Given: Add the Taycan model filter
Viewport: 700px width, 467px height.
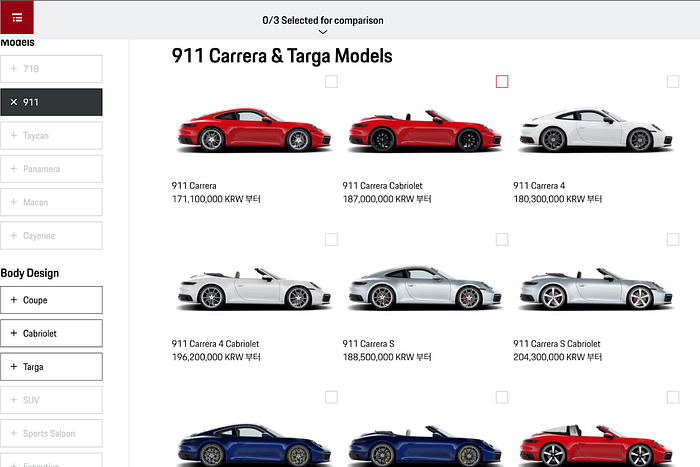Looking at the screenshot, I should pyautogui.click(x=51, y=135).
